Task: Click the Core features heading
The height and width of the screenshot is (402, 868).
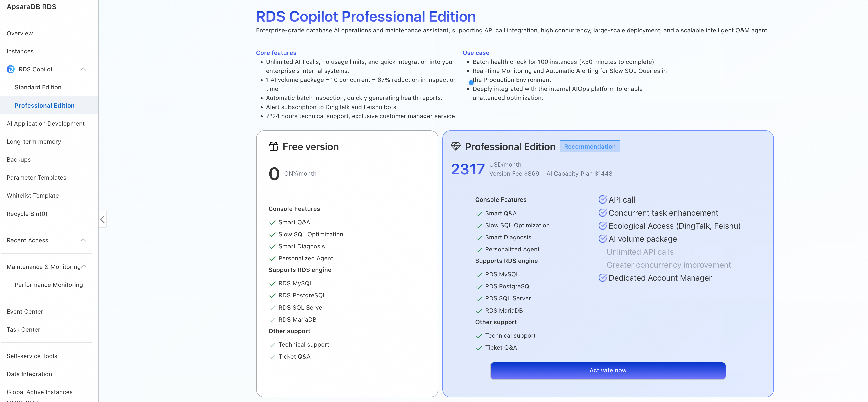Action: point(276,53)
